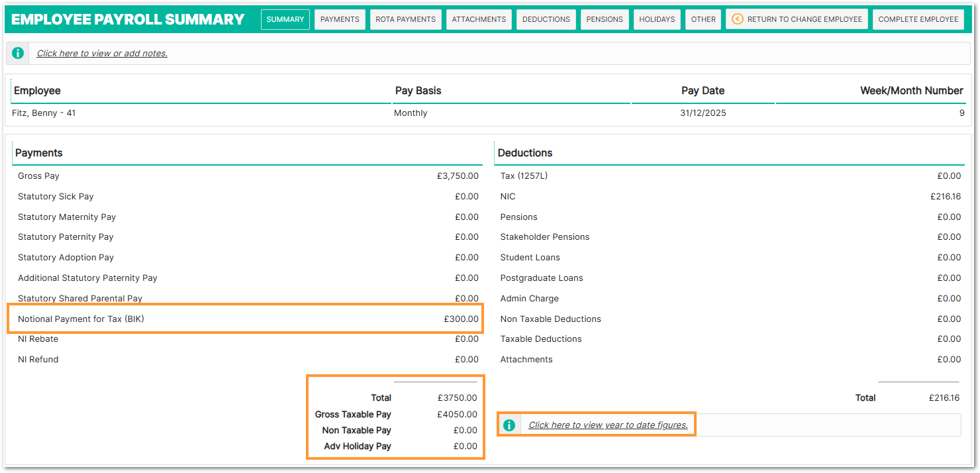Click the Gross Pay amount £3,750.00
Viewport: 980px width, 473px height.
coord(457,176)
